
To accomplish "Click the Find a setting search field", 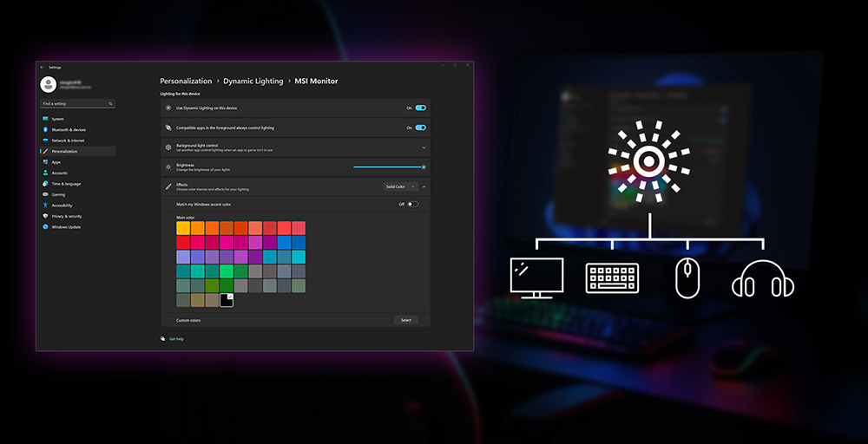I will coord(77,103).
